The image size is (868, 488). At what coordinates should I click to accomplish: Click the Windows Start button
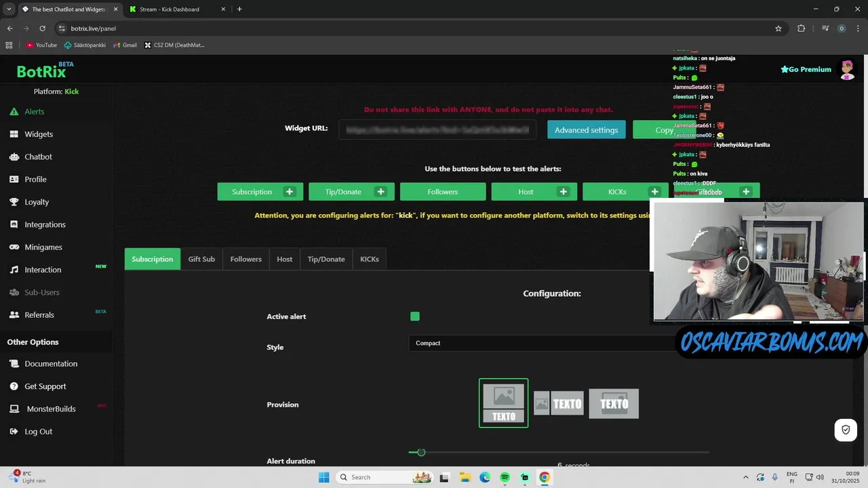(324, 477)
